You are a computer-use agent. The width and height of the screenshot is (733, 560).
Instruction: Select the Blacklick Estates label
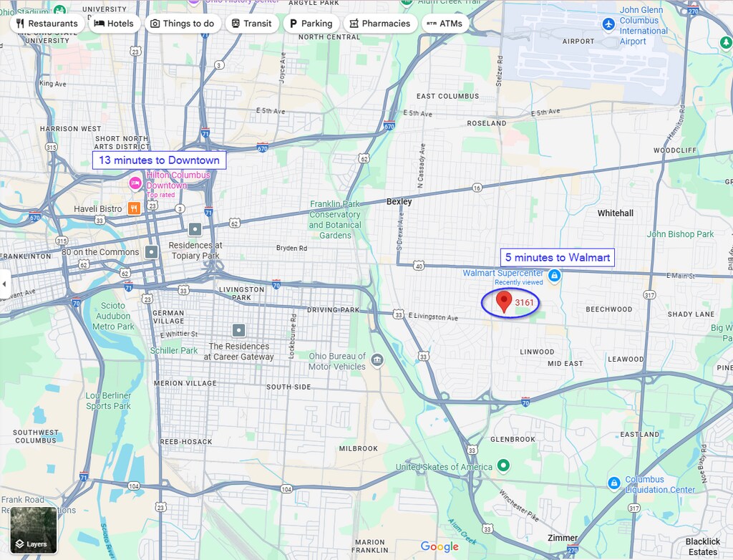(703, 546)
